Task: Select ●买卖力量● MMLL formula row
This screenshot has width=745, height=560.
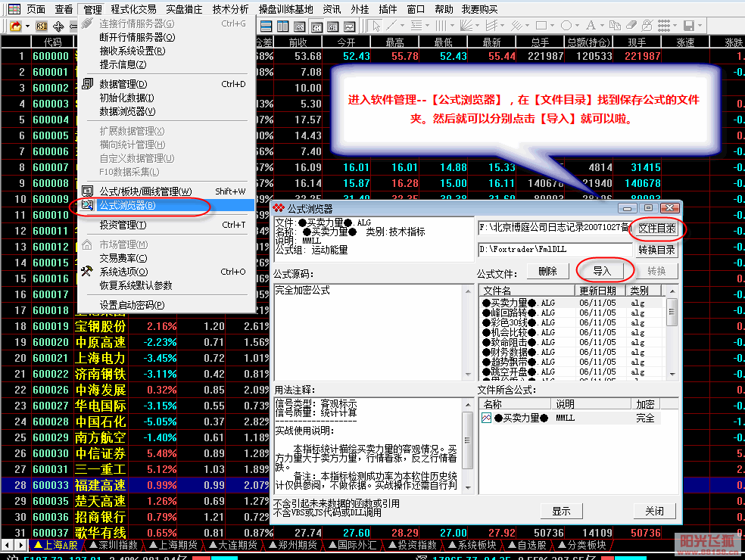Action: (x=570, y=418)
